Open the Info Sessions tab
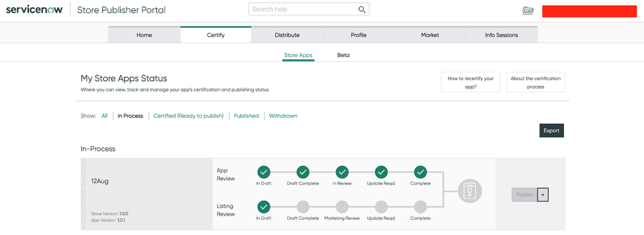The image size is (644, 235). click(x=502, y=35)
